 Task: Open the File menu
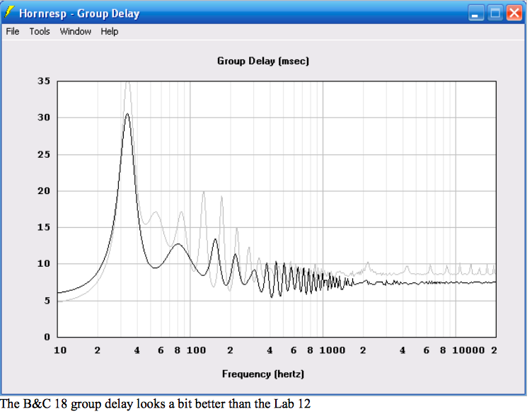coord(13,32)
